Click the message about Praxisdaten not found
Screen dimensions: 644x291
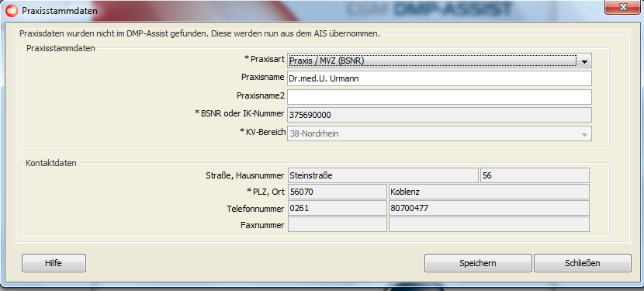(199, 33)
